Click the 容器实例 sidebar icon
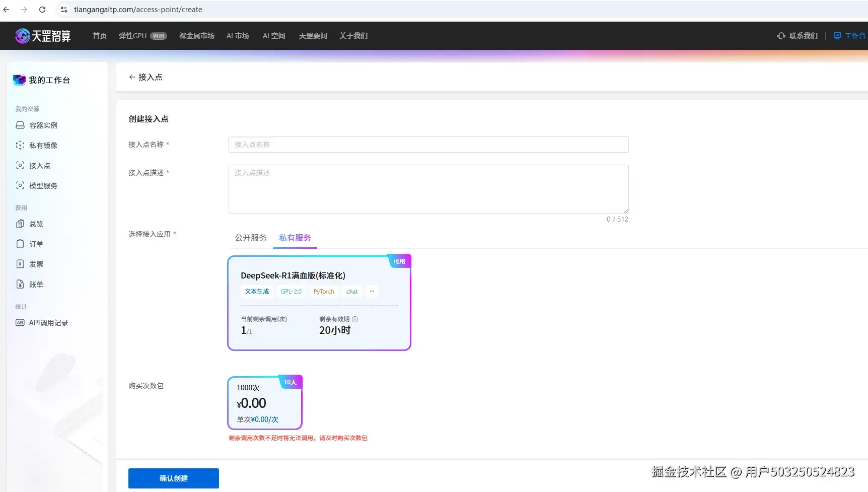The width and height of the screenshot is (868, 492). click(x=20, y=125)
